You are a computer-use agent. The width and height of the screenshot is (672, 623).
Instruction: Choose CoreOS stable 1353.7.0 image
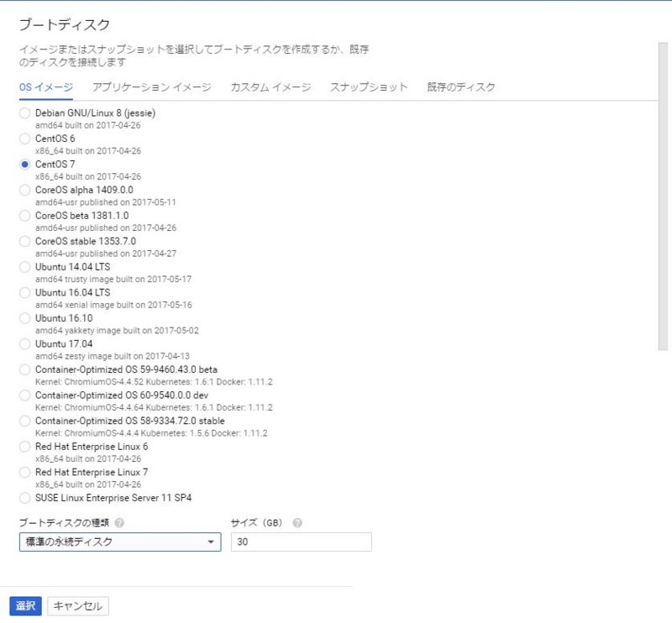pyautogui.click(x=25, y=242)
